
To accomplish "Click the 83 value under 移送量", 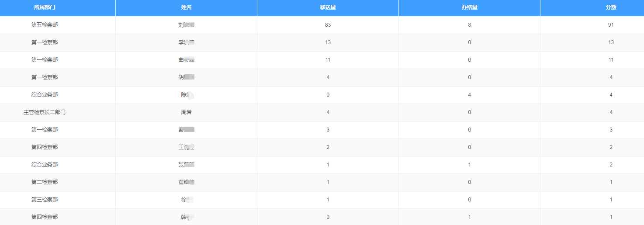I will point(328,25).
